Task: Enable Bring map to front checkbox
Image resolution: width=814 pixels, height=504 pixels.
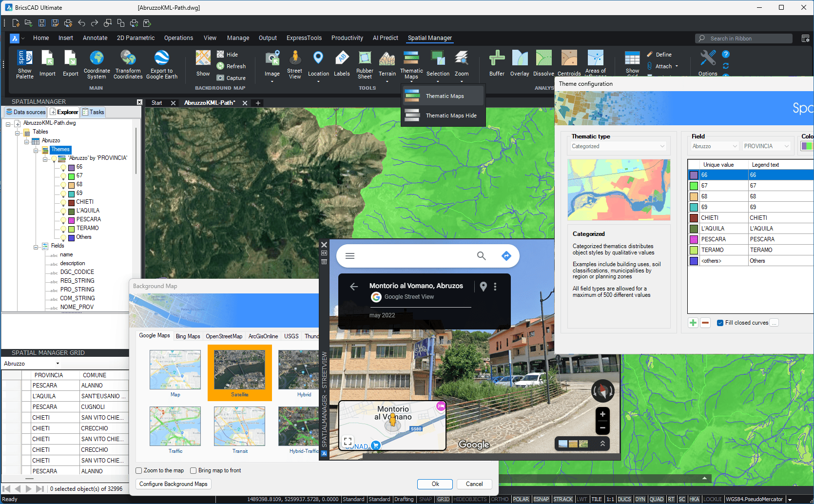Action: [x=194, y=471]
